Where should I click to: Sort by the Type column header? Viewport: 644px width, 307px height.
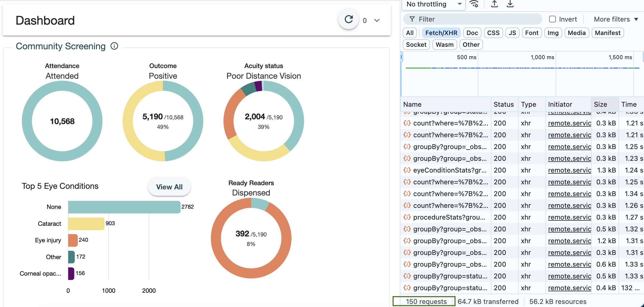point(532,104)
